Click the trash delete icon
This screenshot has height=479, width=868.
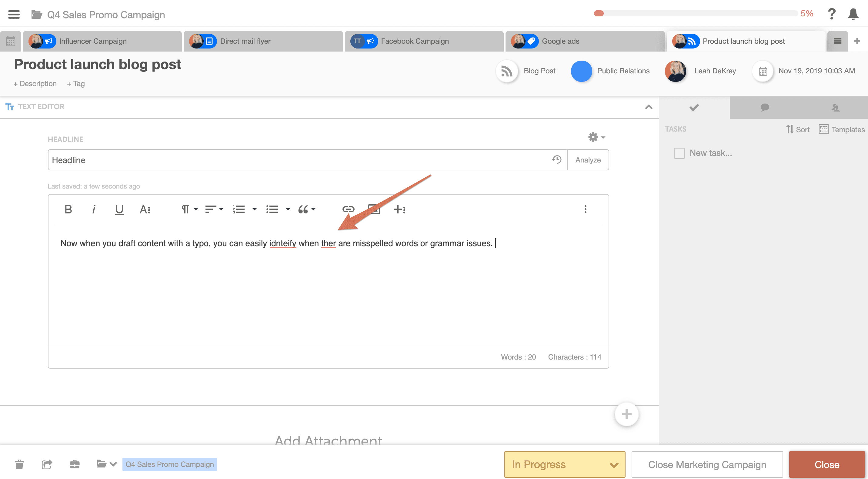19,464
